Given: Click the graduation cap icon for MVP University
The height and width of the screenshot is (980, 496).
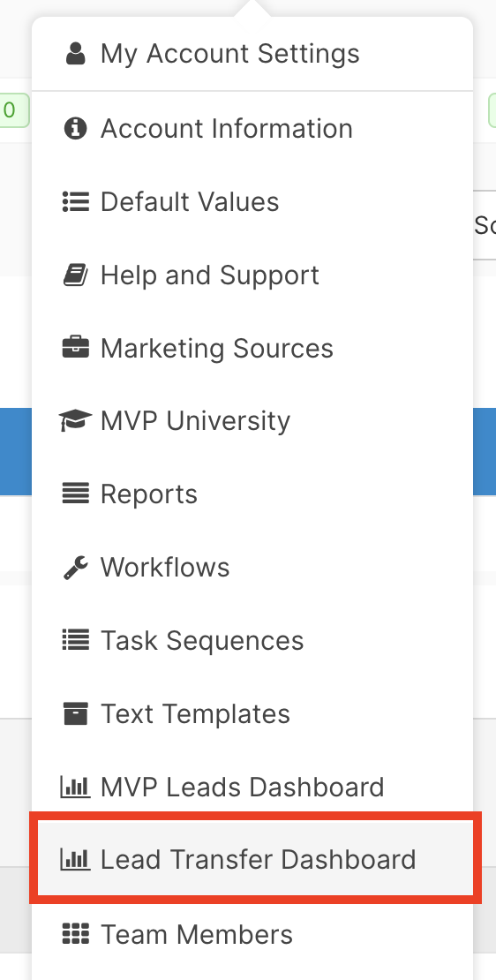Looking at the screenshot, I should pos(75,420).
